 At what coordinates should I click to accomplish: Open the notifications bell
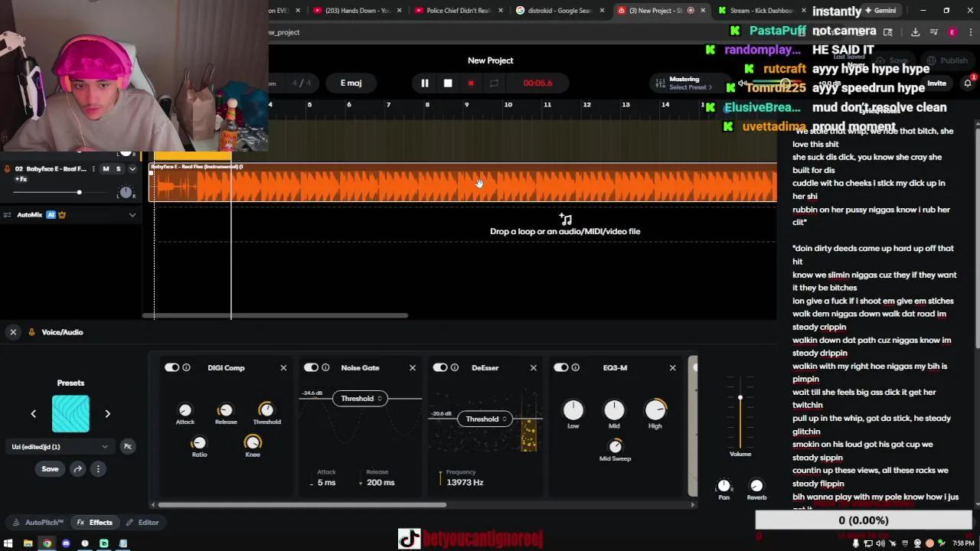[967, 83]
